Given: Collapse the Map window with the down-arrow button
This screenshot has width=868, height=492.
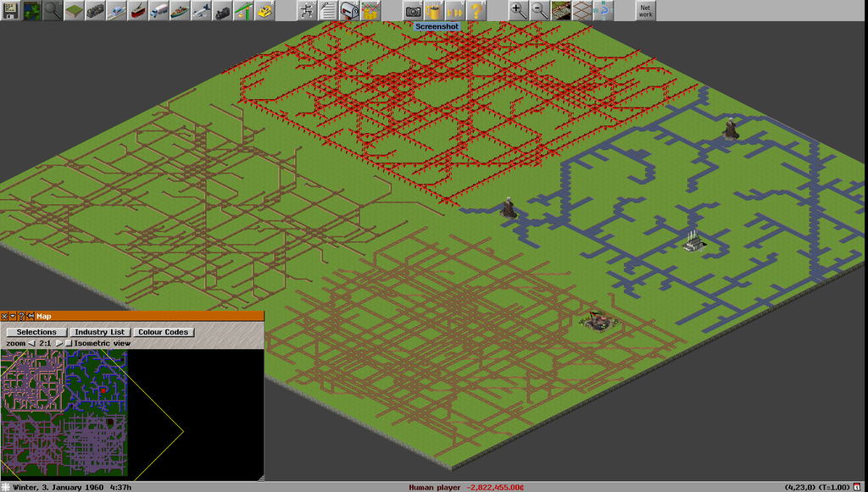Looking at the screenshot, I should (x=13, y=316).
